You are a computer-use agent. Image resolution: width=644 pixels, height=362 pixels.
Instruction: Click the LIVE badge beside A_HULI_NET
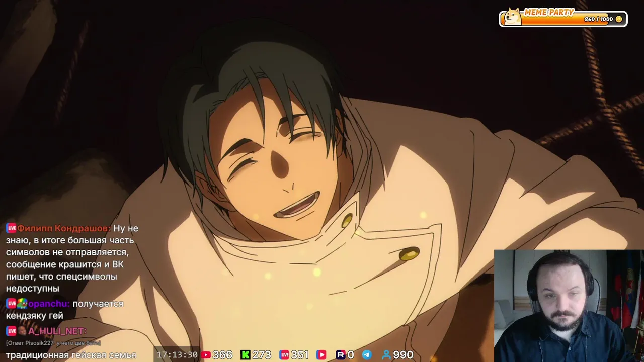pyautogui.click(x=11, y=331)
